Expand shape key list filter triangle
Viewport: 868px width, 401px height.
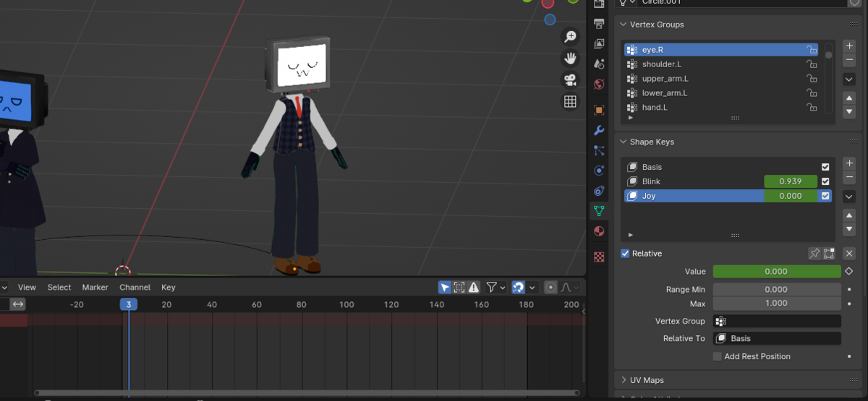[630, 235]
